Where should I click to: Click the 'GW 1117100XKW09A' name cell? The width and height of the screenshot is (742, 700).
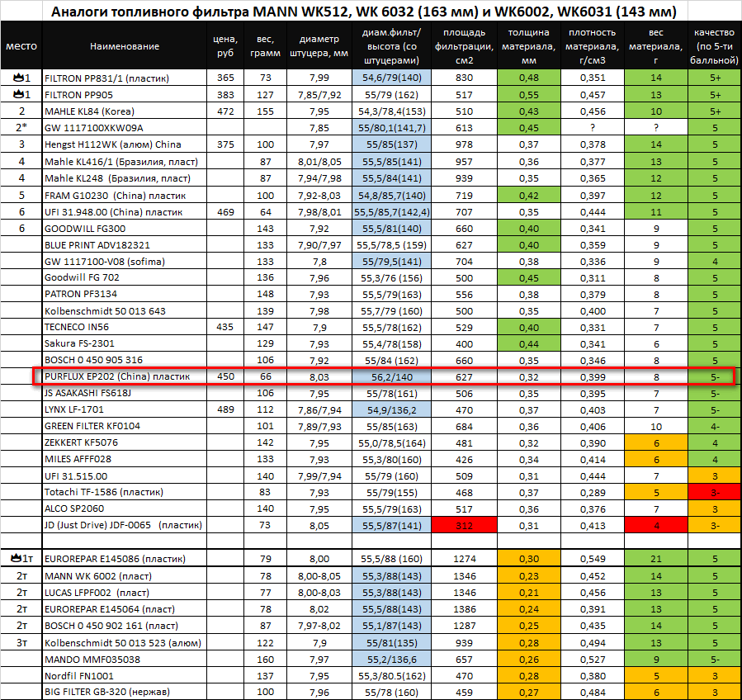pos(125,128)
